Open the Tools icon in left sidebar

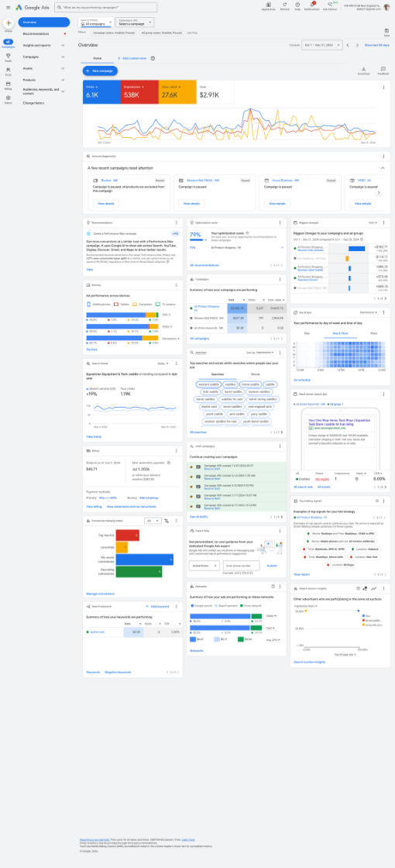pyautogui.click(x=9, y=71)
